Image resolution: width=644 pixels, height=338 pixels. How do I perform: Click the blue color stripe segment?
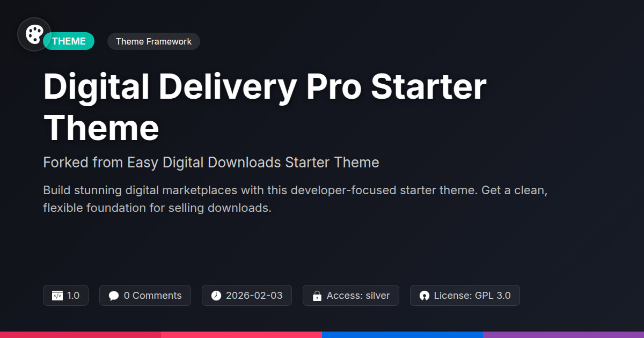click(402, 335)
